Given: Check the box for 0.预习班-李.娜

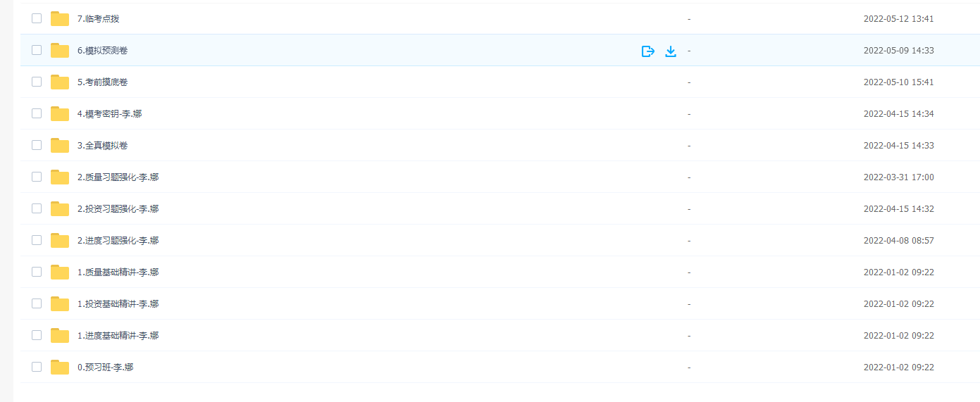Looking at the screenshot, I should coord(37,367).
